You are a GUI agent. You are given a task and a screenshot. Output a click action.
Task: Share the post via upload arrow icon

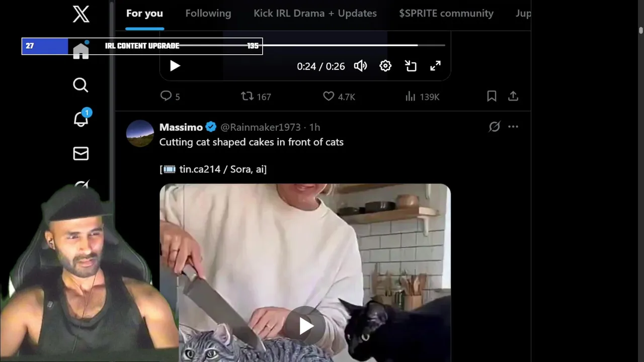click(513, 96)
